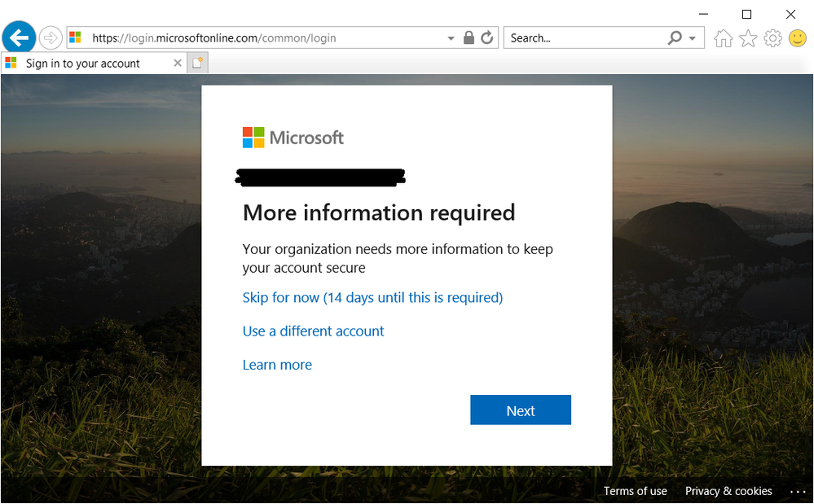Click 'Skip for now (14 days until this is required)'

click(372, 298)
